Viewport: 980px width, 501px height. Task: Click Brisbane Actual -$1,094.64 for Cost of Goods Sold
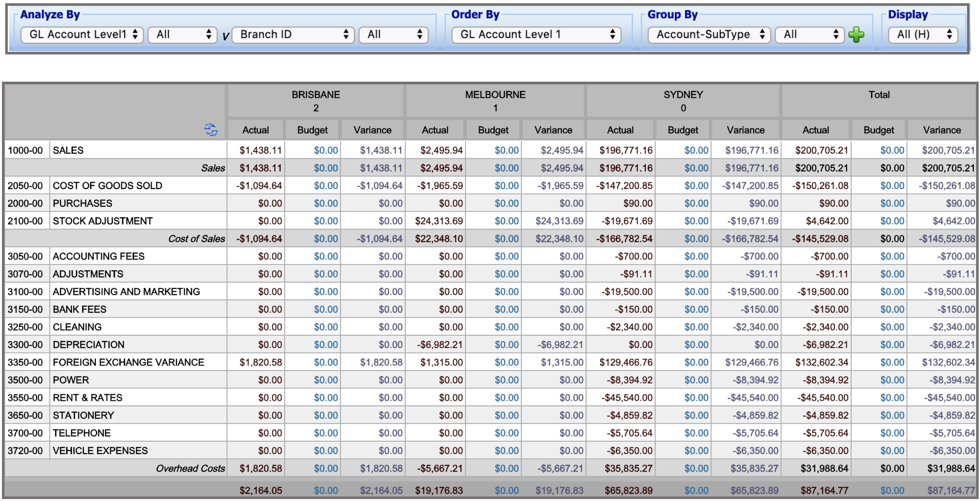(259, 186)
